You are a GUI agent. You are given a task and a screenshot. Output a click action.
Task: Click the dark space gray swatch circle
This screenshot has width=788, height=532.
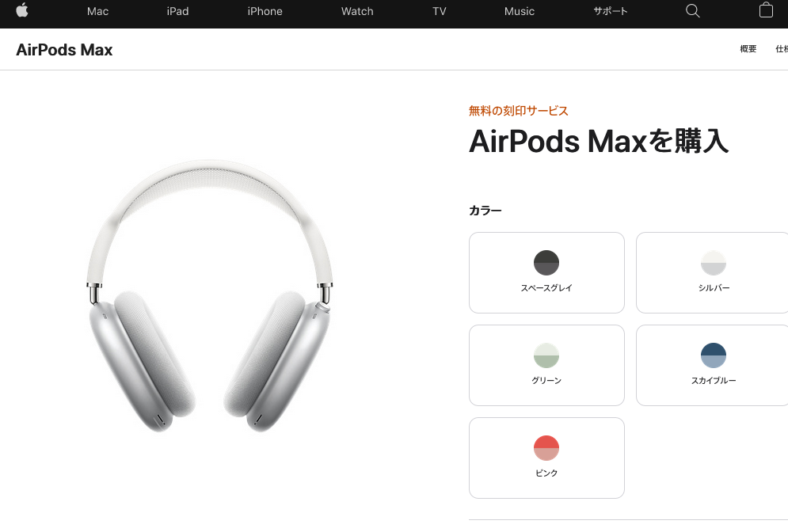[x=546, y=263]
